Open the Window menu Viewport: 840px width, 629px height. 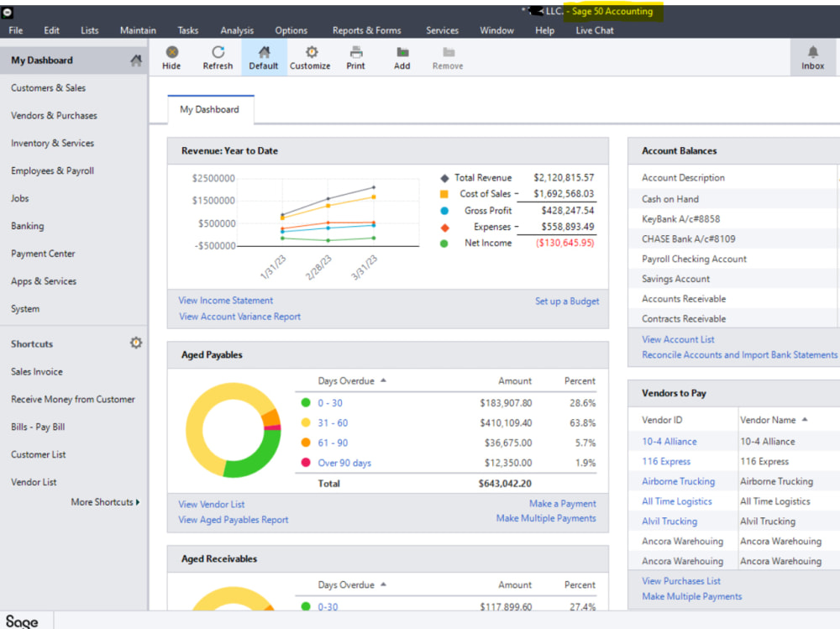click(496, 30)
